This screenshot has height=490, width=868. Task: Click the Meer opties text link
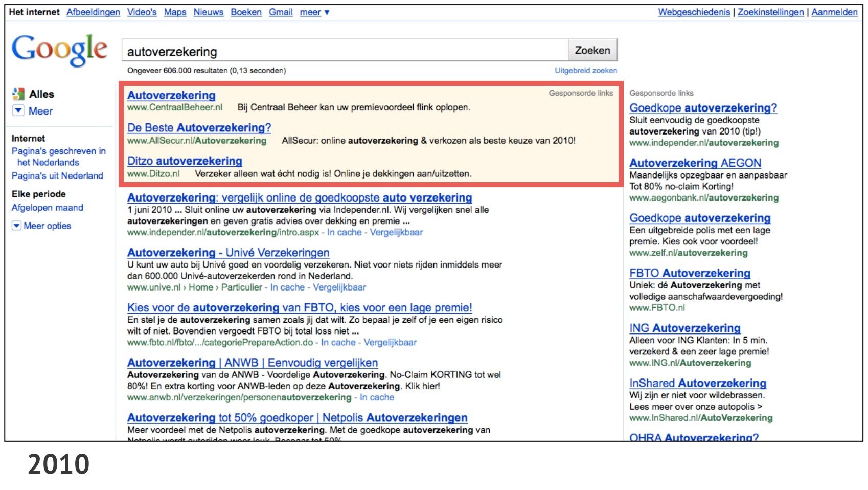[47, 226]
